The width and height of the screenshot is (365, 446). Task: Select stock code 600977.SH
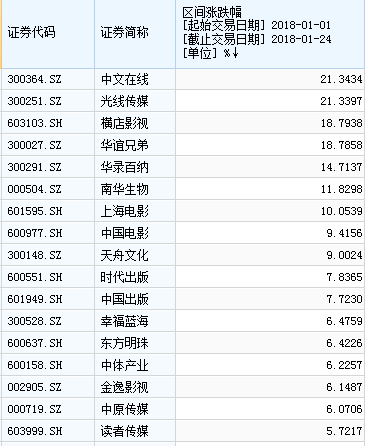[x=35, y=233]
